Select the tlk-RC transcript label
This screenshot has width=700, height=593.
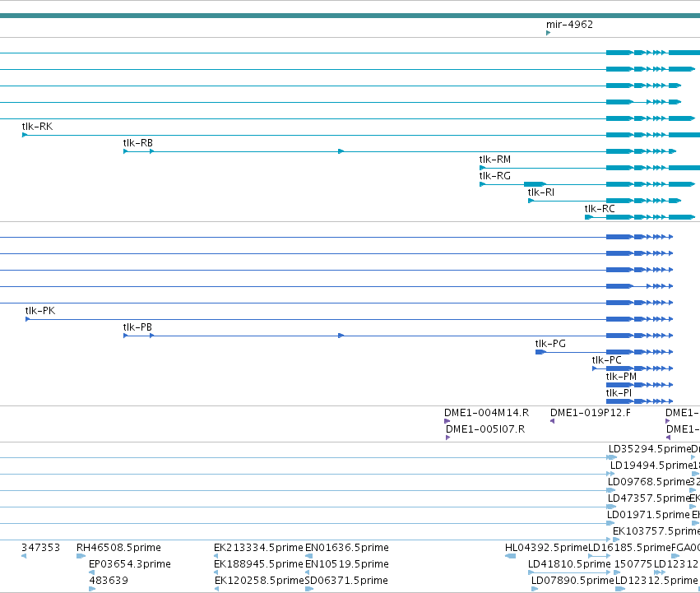600,209
